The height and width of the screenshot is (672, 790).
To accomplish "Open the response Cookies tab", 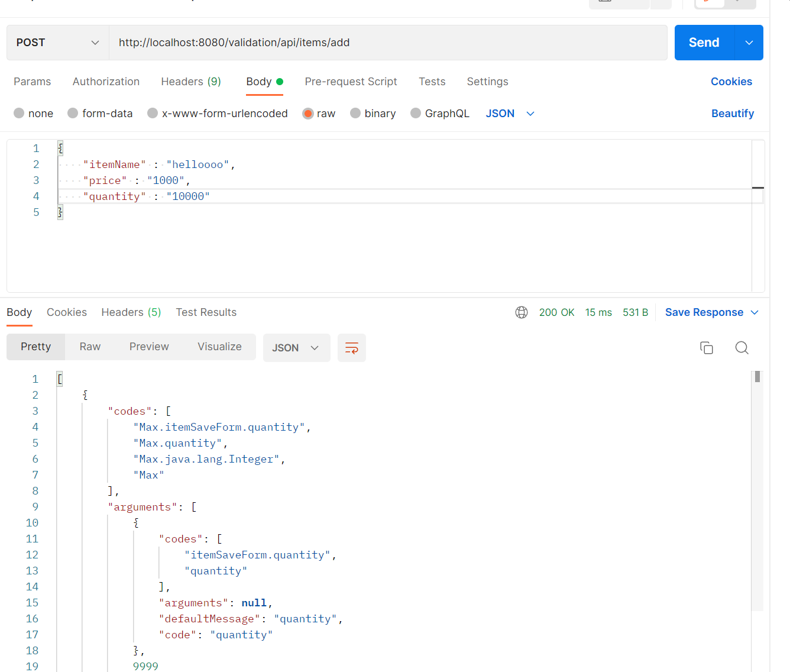I will (x=67, y=312).
